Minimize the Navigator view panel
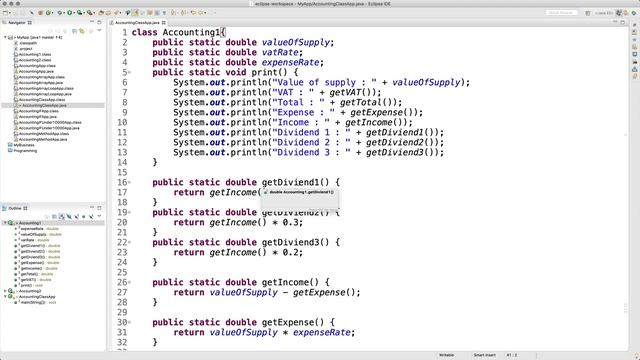The image size is (640, 360). coord(92,22)
